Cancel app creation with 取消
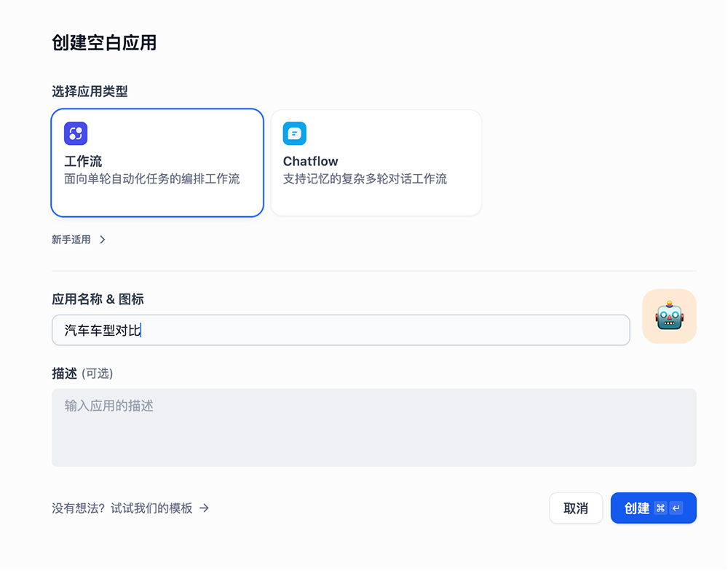 pos(575,508)
